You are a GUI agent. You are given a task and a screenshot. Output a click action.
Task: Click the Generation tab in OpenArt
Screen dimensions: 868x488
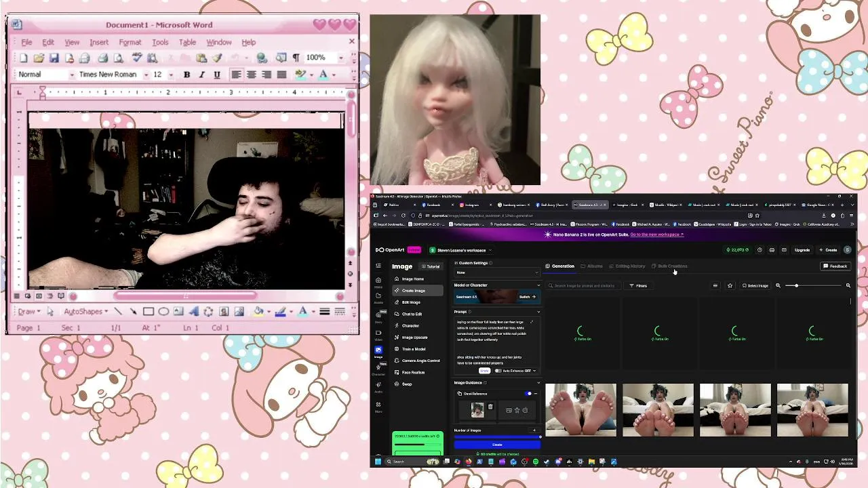pyautogui.click(x=560, y=266)
